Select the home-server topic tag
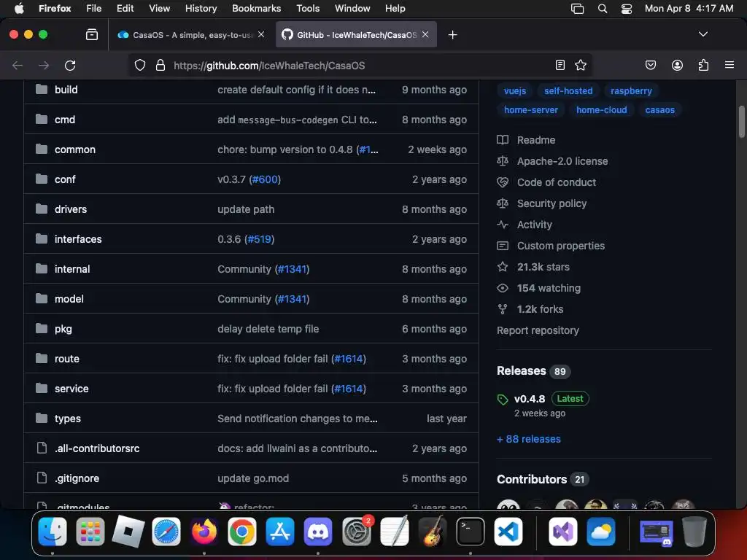Viewport: 747px width, 560px height. 531,110
